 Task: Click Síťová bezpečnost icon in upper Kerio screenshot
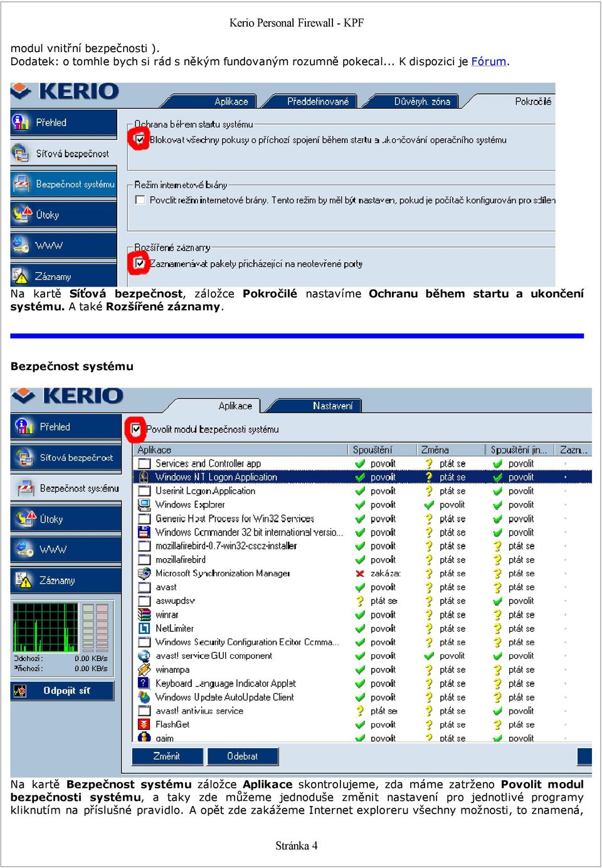pos(21,152)
